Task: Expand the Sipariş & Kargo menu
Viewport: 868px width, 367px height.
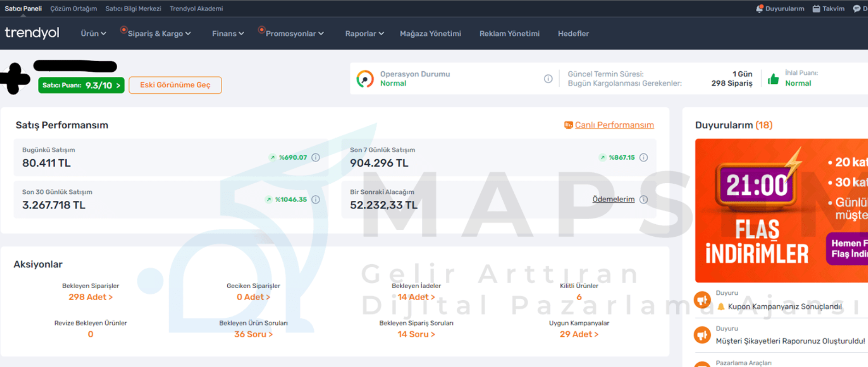Action: [159, 34]
